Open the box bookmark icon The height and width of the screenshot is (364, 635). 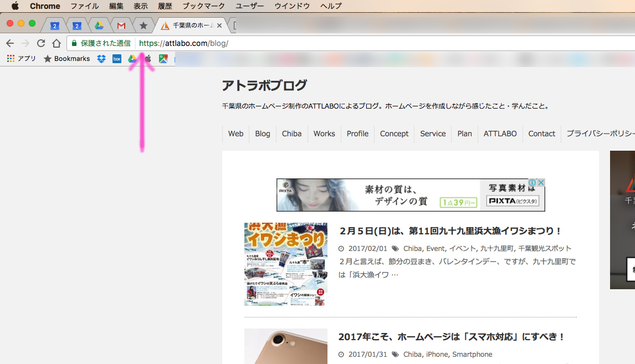pyautogui.click(x=116, y=59)
